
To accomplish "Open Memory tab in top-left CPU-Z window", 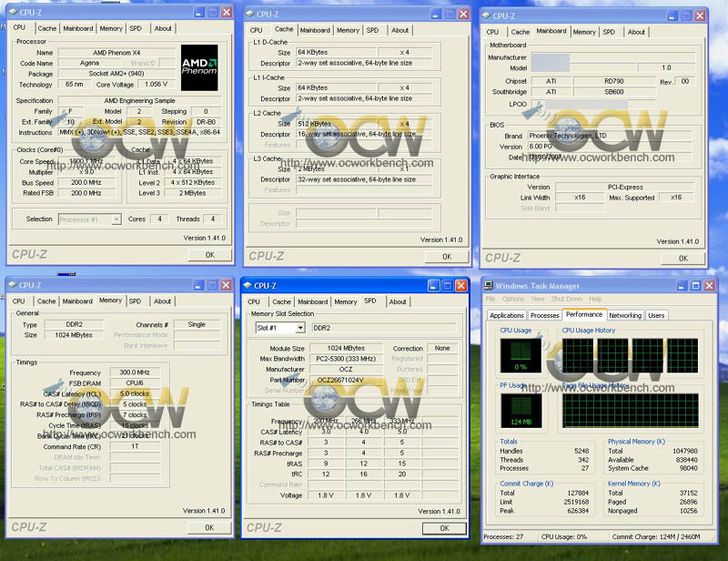I will (111, 28).
